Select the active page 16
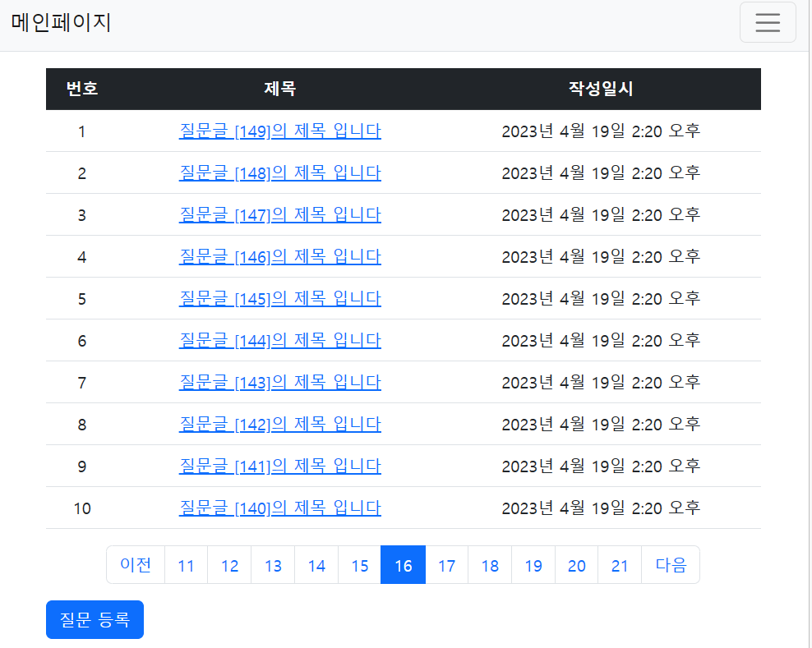 pyautogui.click(x=403, y=565)
